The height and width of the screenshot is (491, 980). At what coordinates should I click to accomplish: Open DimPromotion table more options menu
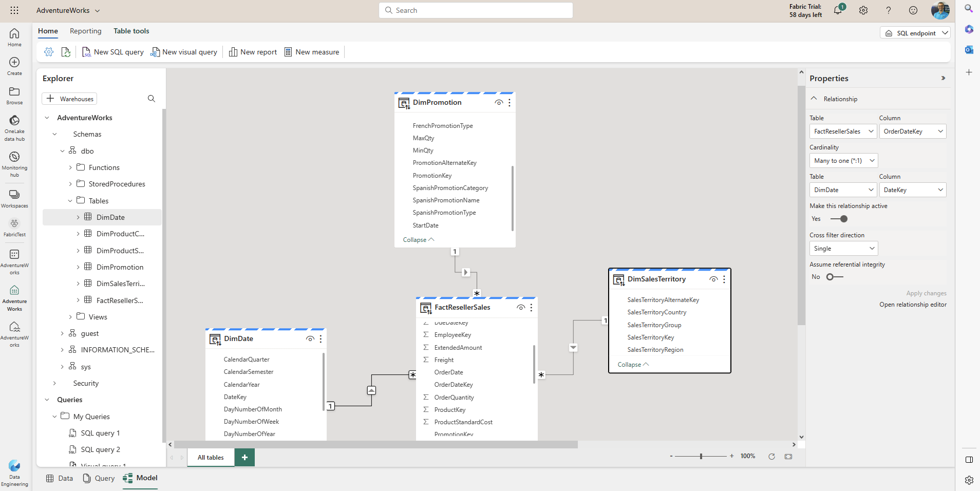tap(510, 103)
